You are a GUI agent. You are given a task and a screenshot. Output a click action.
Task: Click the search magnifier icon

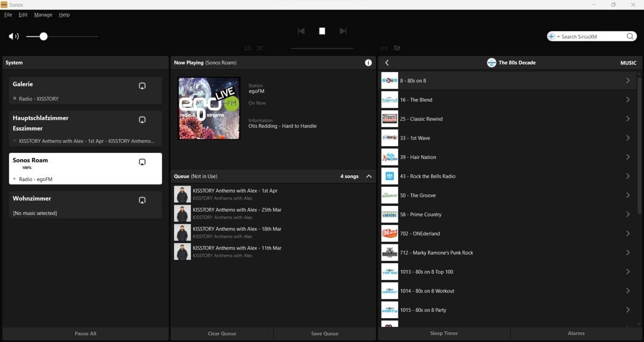point(630,36)
